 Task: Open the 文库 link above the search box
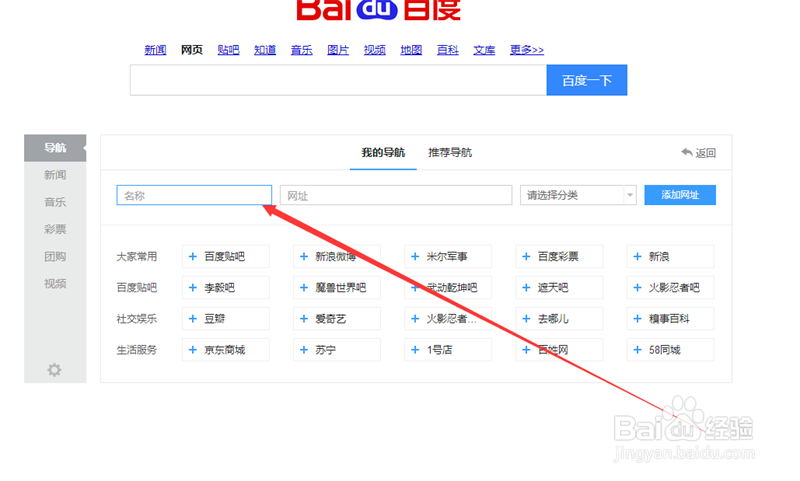(484, 50)
